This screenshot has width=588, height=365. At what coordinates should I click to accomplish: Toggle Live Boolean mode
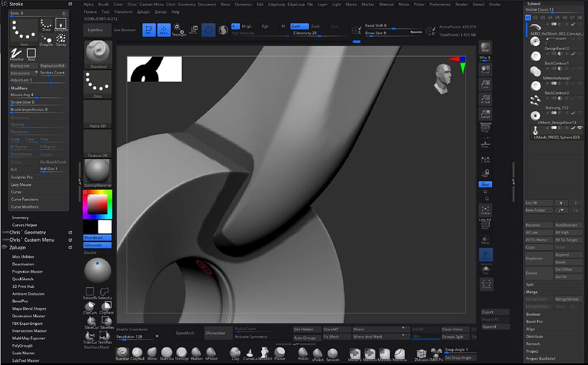(125, 30)
